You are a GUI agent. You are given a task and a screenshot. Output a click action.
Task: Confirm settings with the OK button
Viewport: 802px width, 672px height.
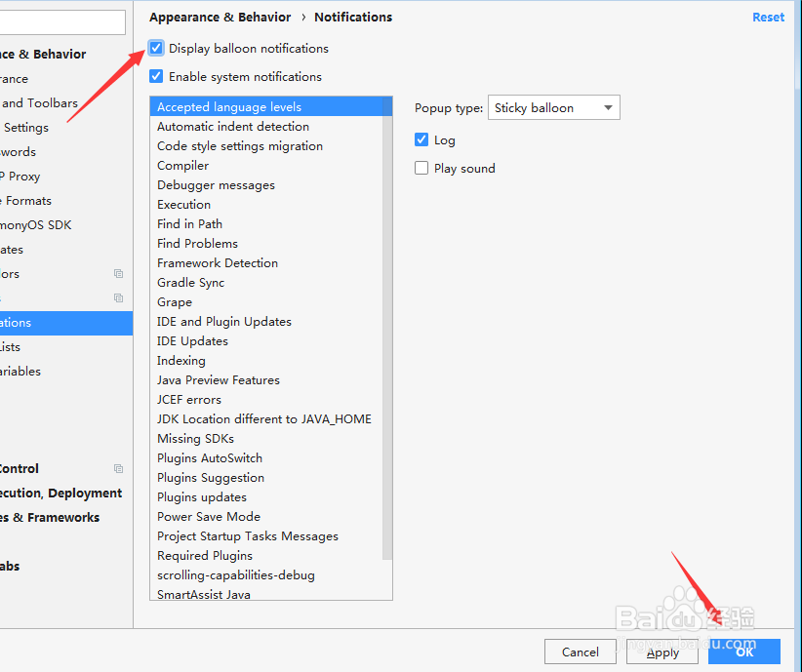[744, 652]
